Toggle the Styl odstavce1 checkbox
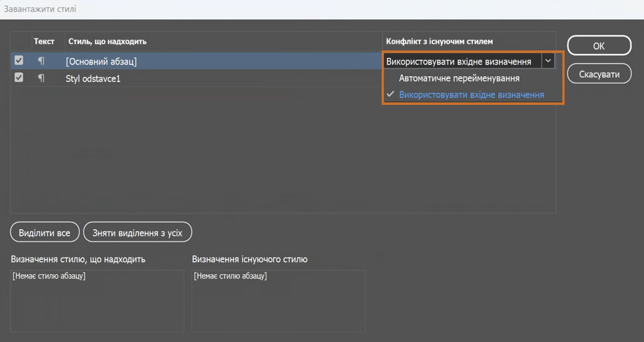 tap(19, 78)
